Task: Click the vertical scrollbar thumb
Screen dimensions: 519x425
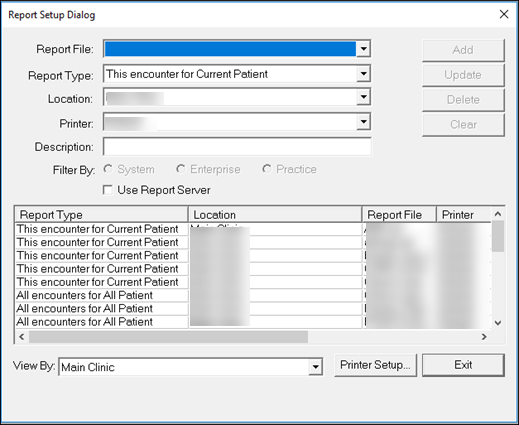Action: [498, 236]
